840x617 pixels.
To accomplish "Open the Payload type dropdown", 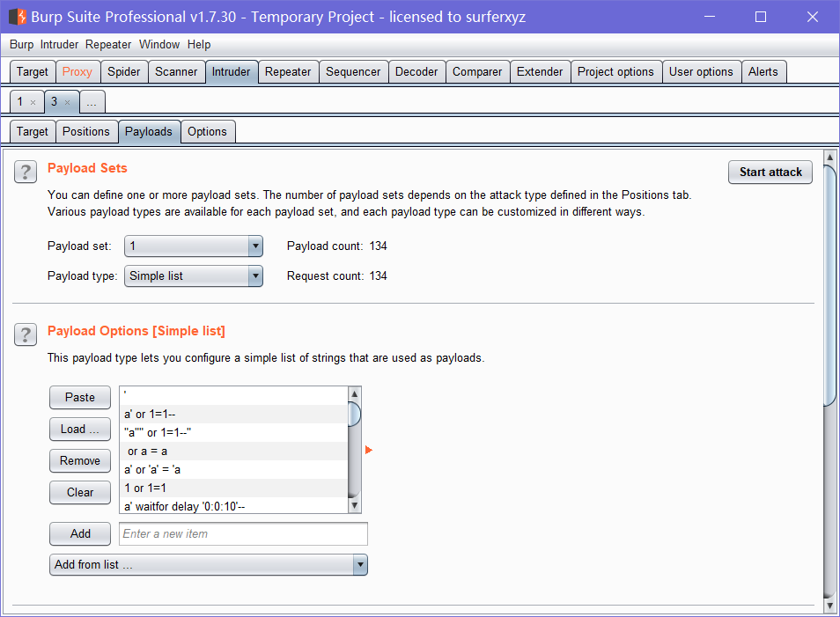I will coord(194,275).
